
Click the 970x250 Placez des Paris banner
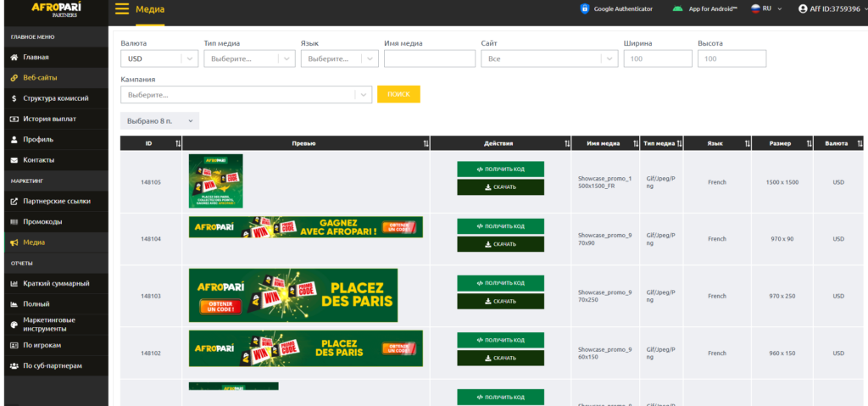tap(292, 295)
